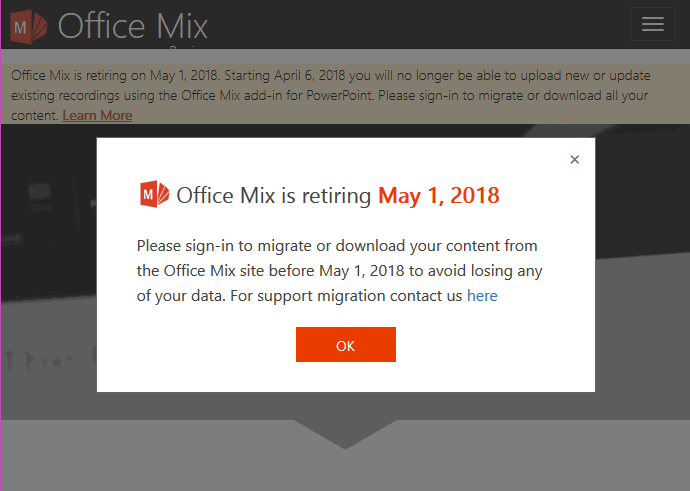This screenshot has height=491, width=690.
Task: Click the partially hidden label under header title
Action: coord(187,47)
